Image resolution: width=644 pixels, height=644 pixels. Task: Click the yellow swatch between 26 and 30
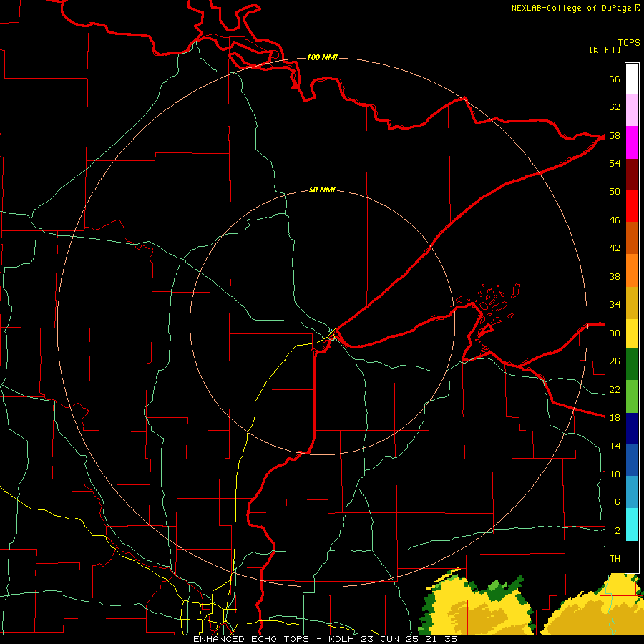632,333
